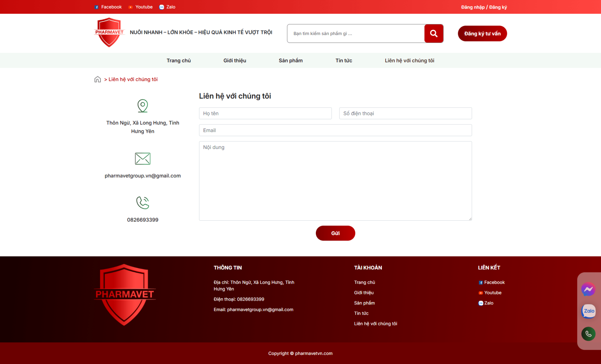
Task: Click the envelope email icon
Action: (143, 158)
